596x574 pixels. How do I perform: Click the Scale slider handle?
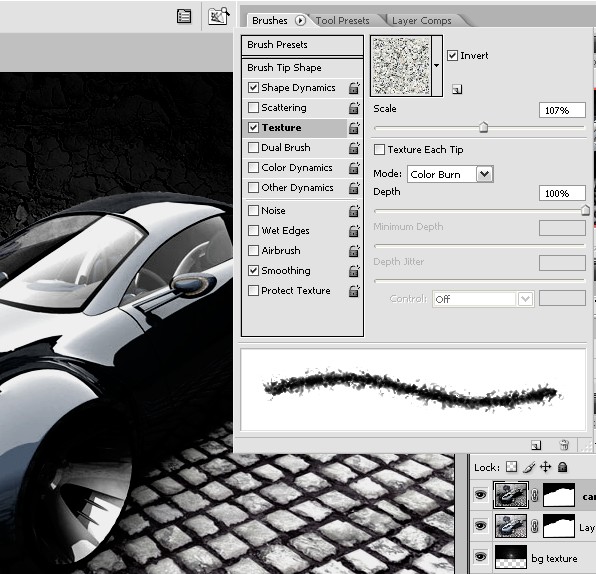click(483, 127)
